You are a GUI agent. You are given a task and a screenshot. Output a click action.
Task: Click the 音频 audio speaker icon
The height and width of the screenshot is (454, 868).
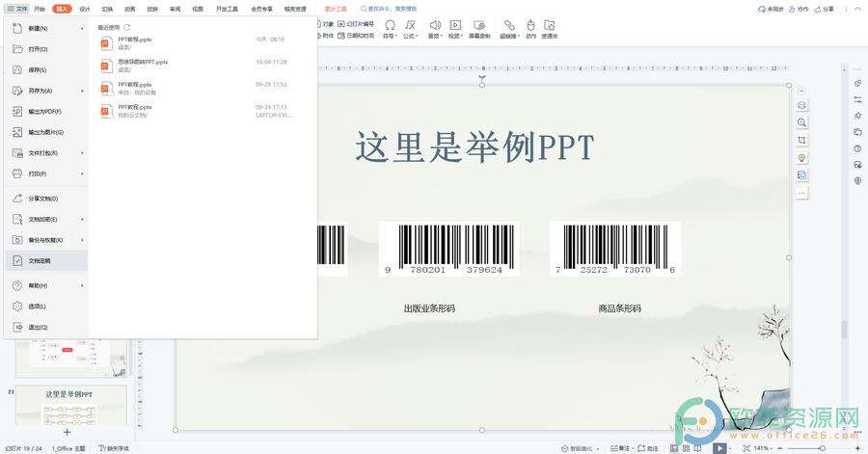point(435,25)
